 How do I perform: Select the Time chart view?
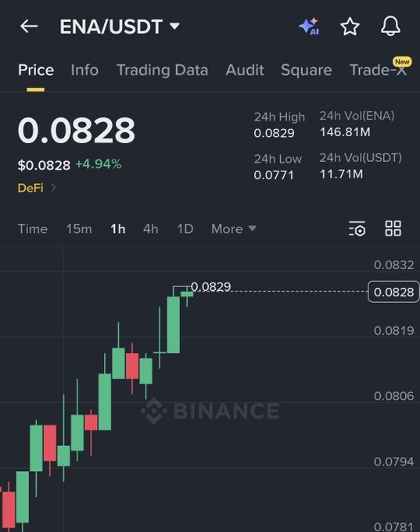point(33,229)
